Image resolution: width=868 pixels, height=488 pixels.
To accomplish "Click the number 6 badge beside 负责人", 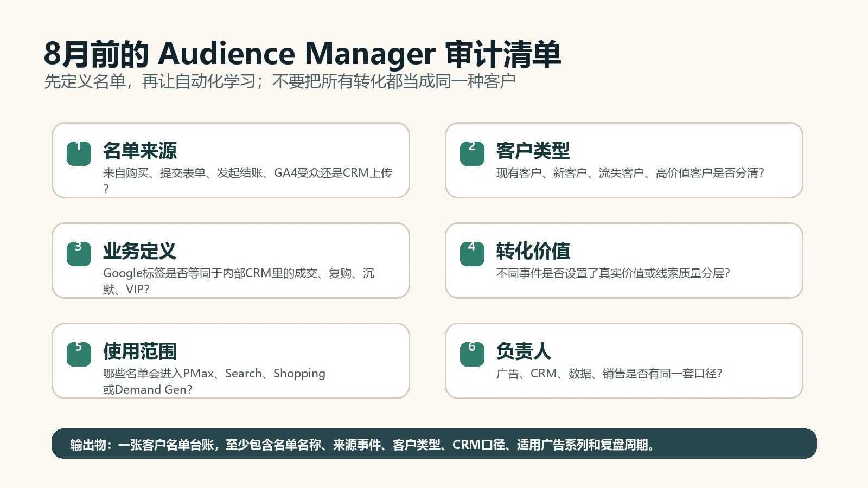I will point(472,354).
